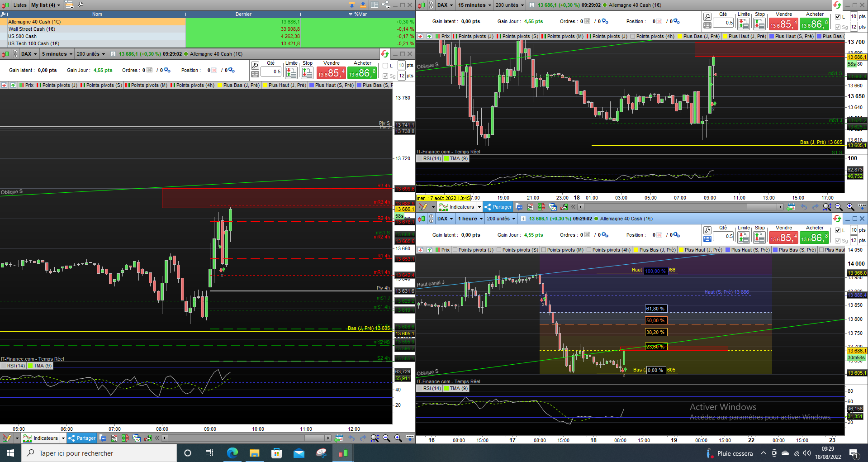Image resolution: width=868 pixels, height=462 pixels.
Task: Show instrument info icon in 5 minutes chart header
Action: (113, 54)
